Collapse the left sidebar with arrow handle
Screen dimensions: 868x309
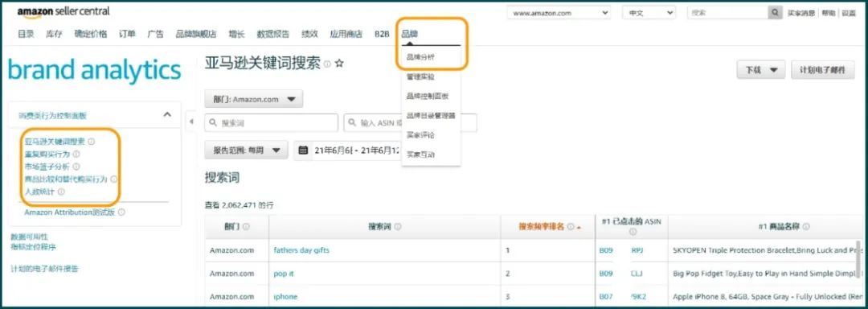pyautogui.click(x=191, y=122)
